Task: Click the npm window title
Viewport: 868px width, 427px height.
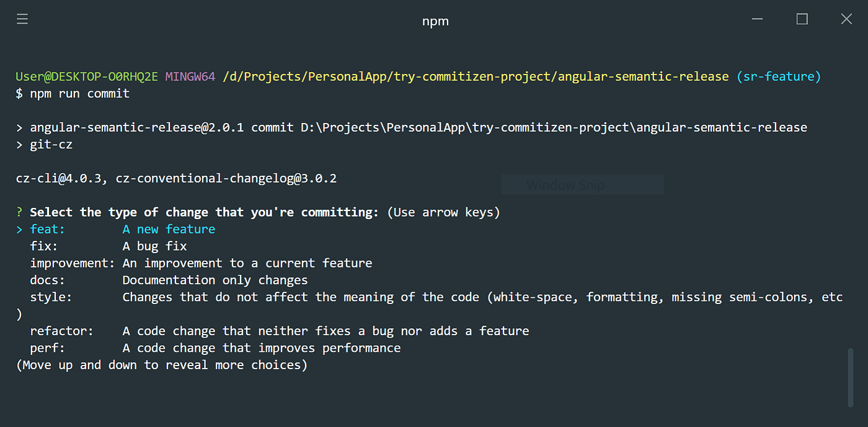Action: click(435, 21)
